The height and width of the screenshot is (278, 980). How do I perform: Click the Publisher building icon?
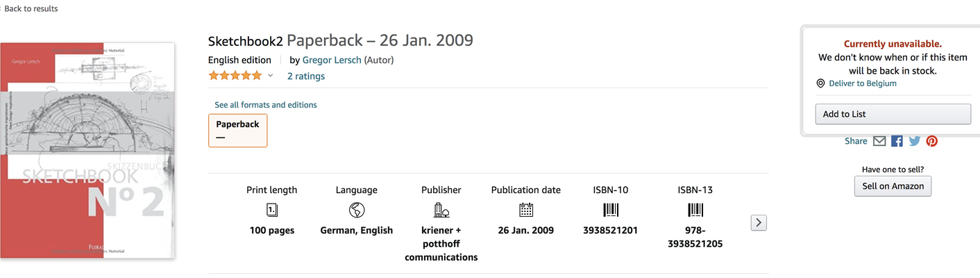click(x=441, y=210)
